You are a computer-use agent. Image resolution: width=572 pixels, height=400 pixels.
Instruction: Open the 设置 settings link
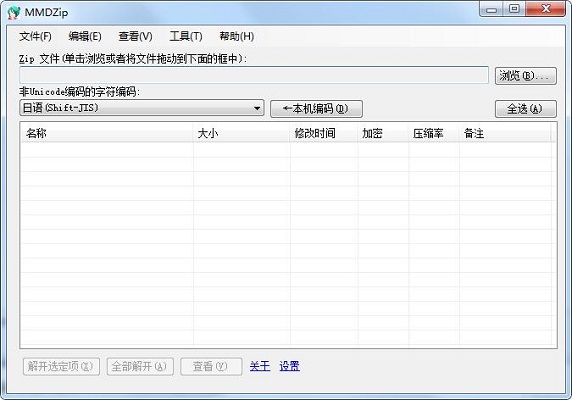pyautogui.click(x=290, y=366)
